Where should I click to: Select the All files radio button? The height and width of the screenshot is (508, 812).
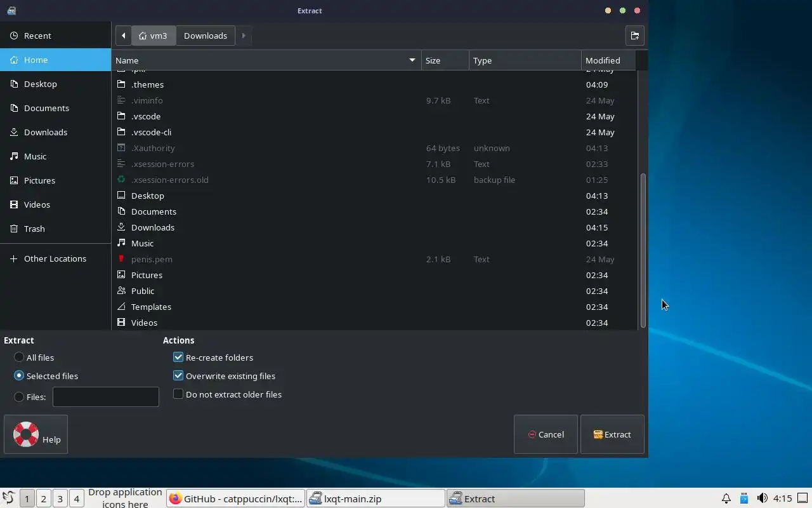[x=19, y=358]
